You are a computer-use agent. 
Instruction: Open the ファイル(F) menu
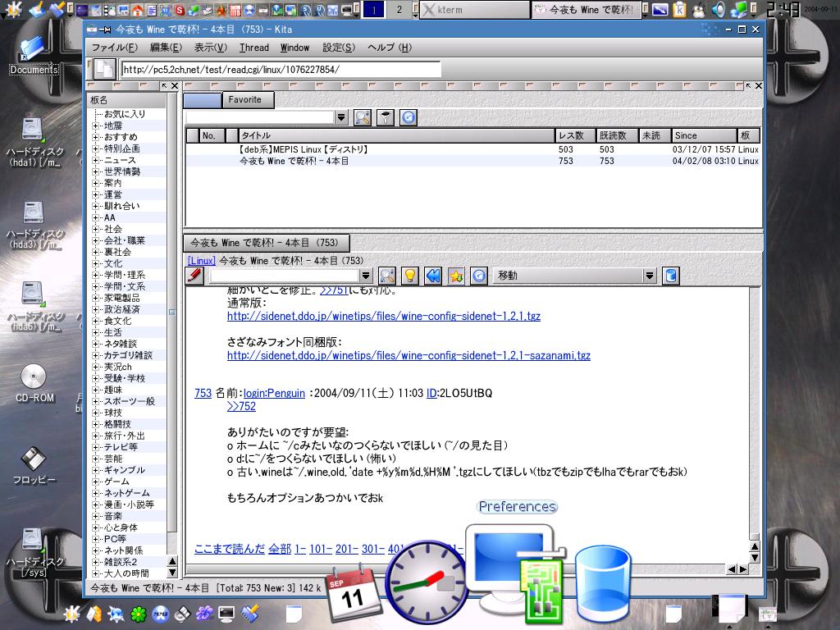(x=114, y=48)
